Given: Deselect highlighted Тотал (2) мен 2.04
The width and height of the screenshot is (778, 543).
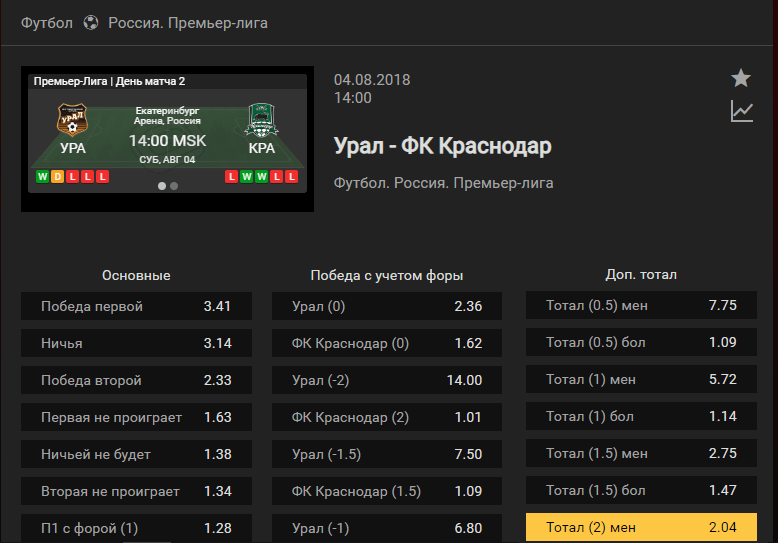Looking at the screenshot, I should (x=642, y=527).
